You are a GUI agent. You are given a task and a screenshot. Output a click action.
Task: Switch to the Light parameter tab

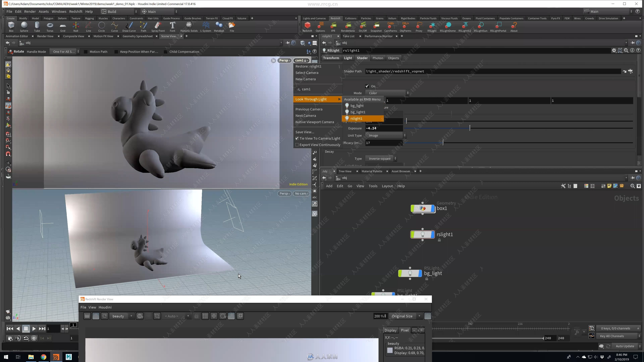pyautogui.click(x=348, y=58)
